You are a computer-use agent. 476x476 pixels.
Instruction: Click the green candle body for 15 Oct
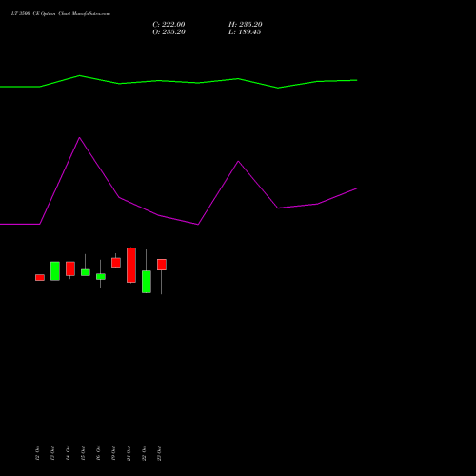[x=86, y=272]
